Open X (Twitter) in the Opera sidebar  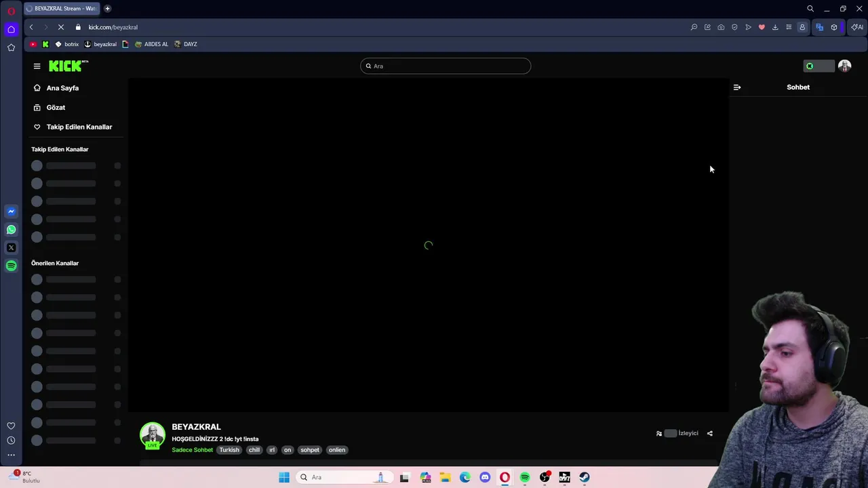coord(11,247)
